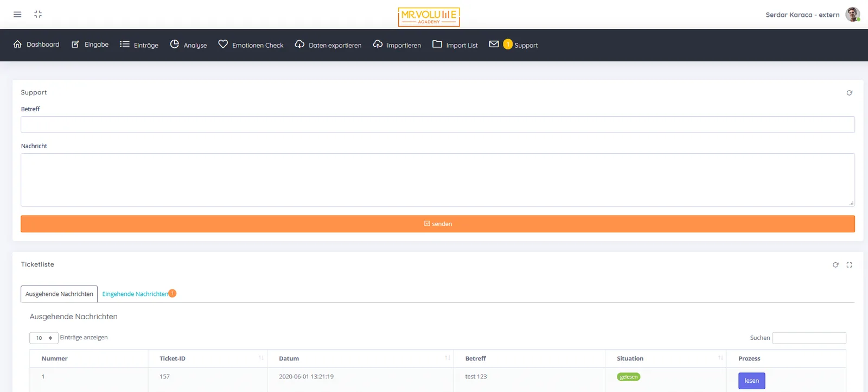
Task: Refresh the Ticketliste panel
Action: (x=835, y=265)
